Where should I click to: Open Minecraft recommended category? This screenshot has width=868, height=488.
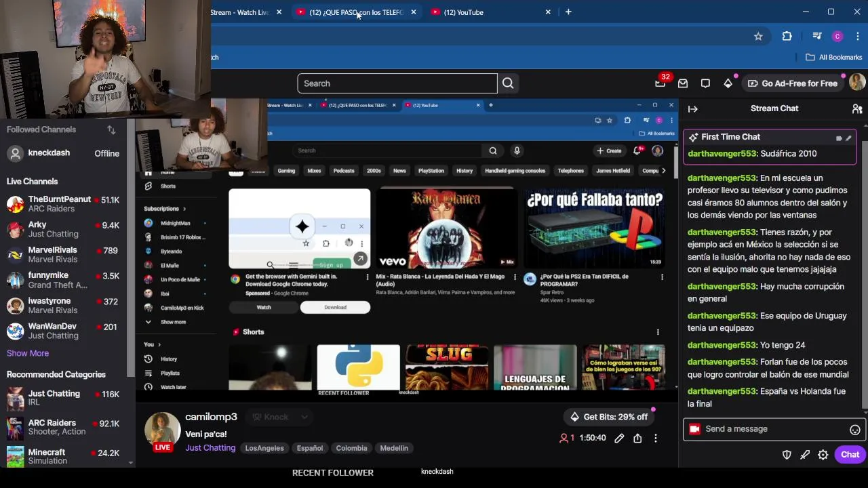63,456
